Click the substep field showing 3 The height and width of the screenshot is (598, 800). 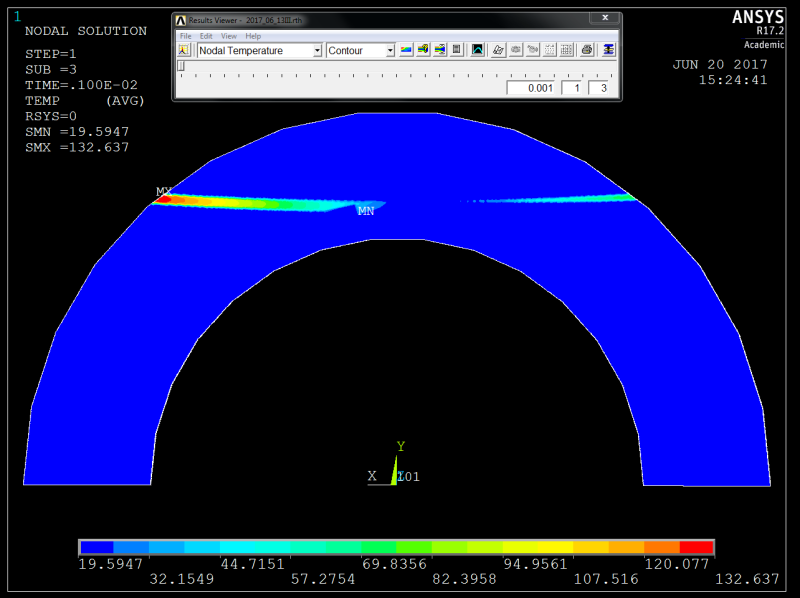coord(598,88)
